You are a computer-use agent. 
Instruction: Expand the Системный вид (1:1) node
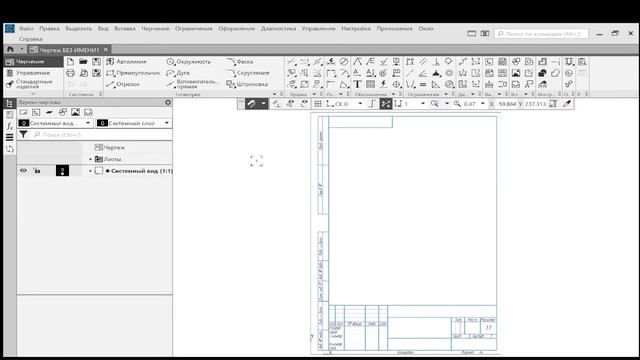[91, 171]
